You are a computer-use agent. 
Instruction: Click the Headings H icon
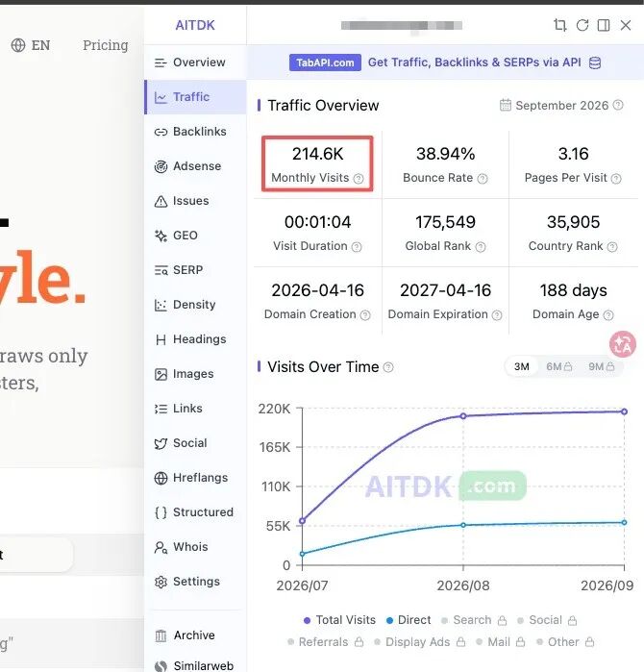[161, 340]
